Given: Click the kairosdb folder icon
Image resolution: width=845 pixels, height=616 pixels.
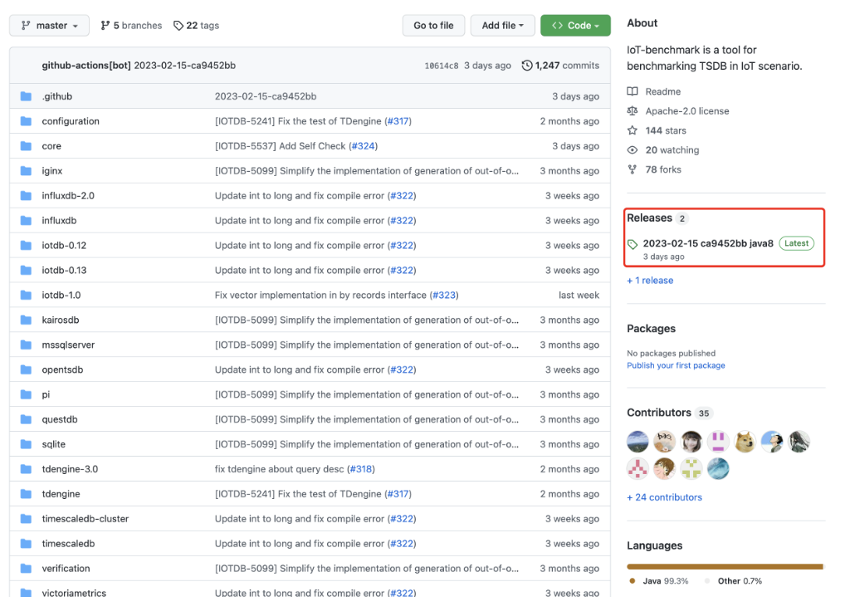Looking at the screenshot, I should click(26, 320).
